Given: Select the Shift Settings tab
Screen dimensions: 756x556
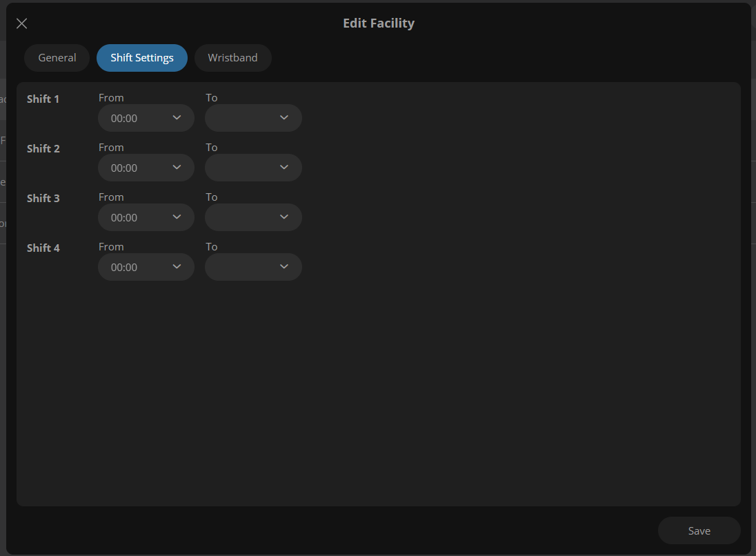Looking at the screenshot, I should (142, 58).
